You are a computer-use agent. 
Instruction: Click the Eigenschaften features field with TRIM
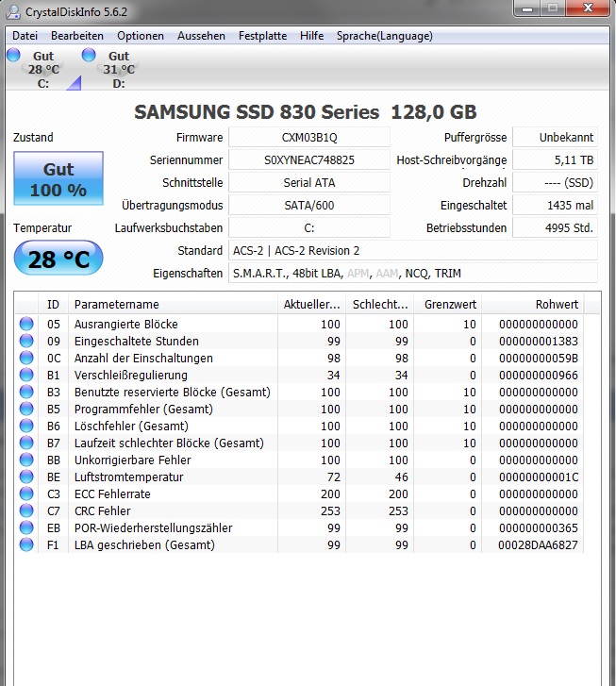click(x=413, y=274)
